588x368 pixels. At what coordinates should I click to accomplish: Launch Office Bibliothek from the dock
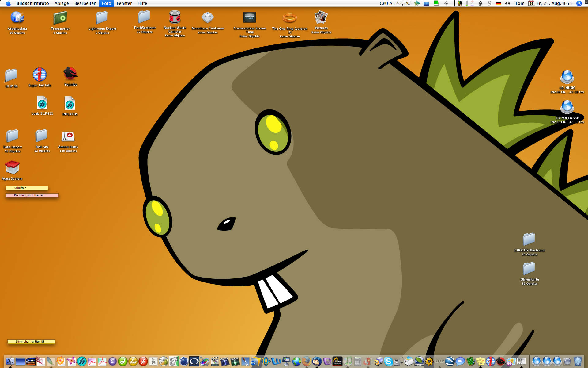337,361
